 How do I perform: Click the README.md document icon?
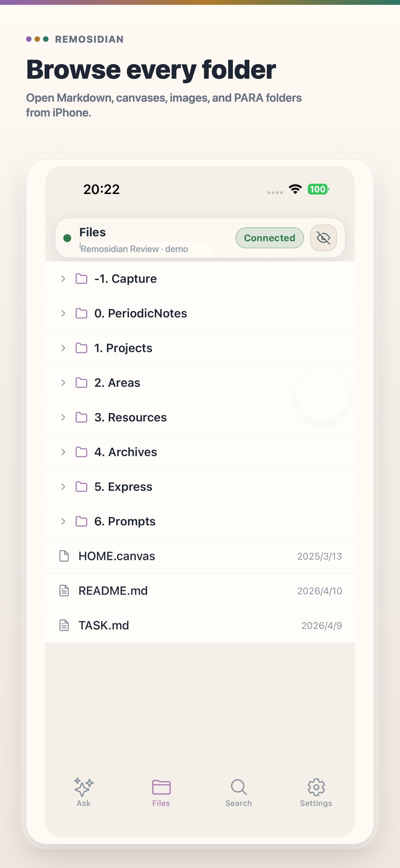point(64,591)
